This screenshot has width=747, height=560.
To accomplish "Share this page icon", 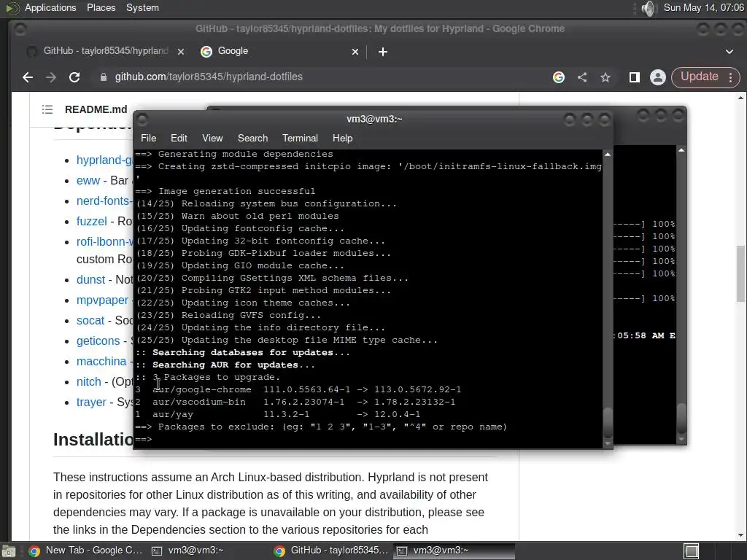I will tap(582, 77).
